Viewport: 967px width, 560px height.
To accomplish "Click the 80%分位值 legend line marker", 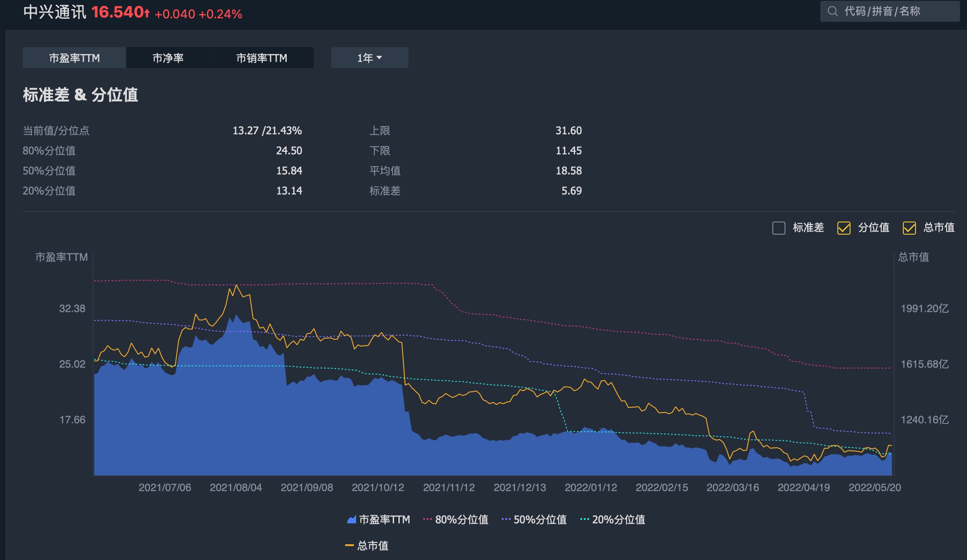I will click(x=427, y=519).
